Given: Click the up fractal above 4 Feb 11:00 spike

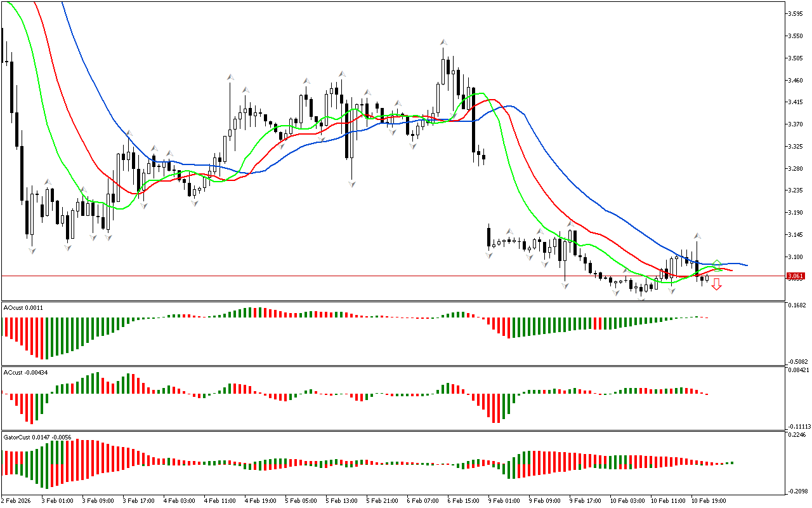Looking at the screenshot, I should pos(230,77).
